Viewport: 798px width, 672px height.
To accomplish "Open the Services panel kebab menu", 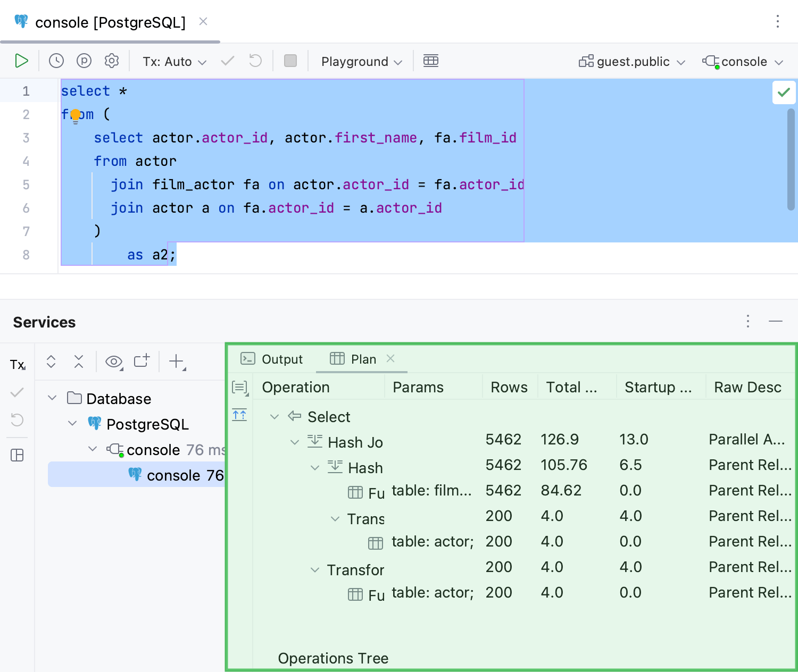I will pos(748,321).
